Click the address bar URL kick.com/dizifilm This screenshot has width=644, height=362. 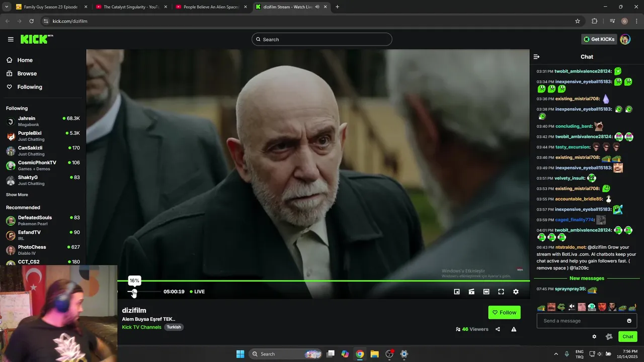point(70,21)
